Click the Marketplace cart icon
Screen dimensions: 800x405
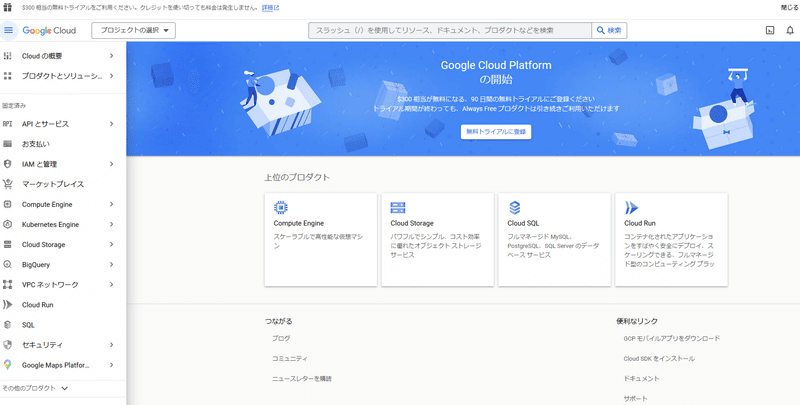pos(8,184)
